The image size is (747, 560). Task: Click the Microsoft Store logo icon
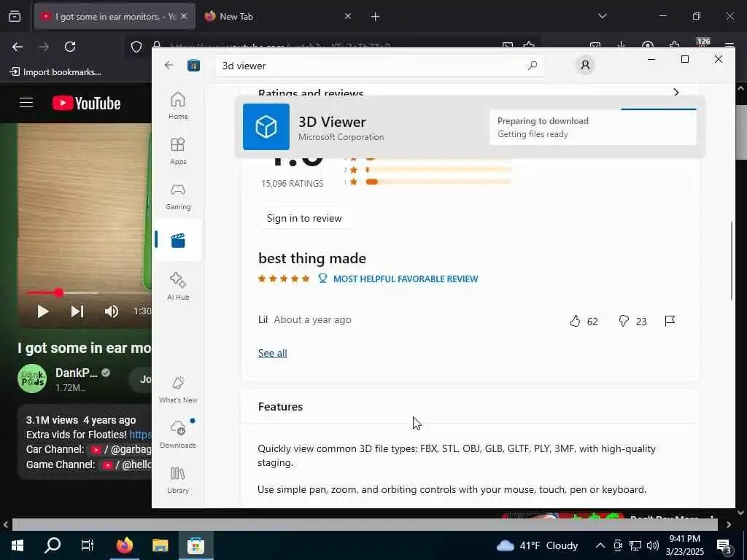click(x=194, y=65)
